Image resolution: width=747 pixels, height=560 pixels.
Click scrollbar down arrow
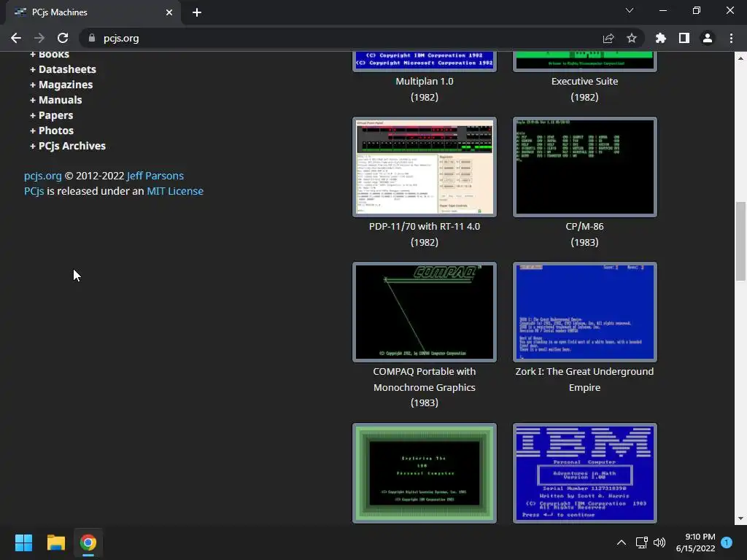click(x=740, y=518)
